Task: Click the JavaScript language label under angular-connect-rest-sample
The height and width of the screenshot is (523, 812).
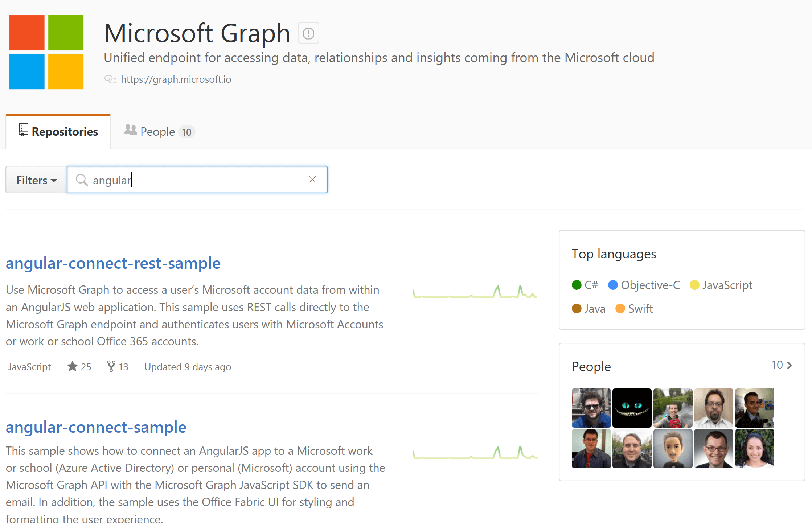Action: 30,367
